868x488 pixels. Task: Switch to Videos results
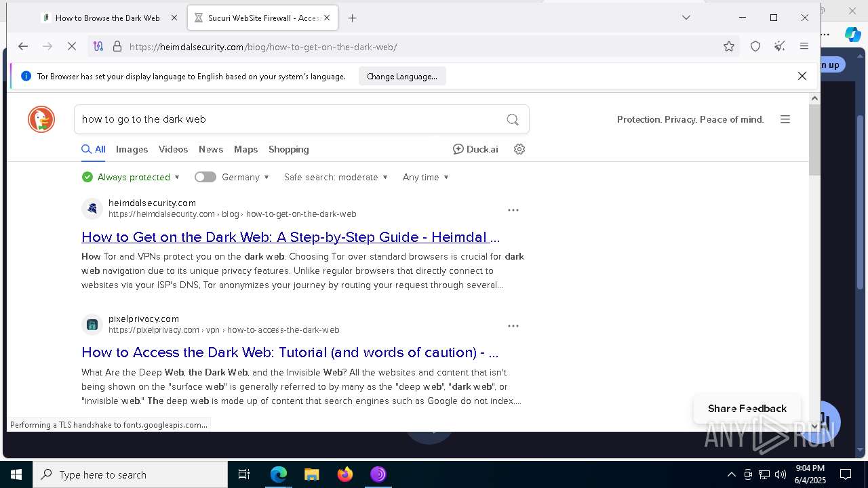(173, 149)
